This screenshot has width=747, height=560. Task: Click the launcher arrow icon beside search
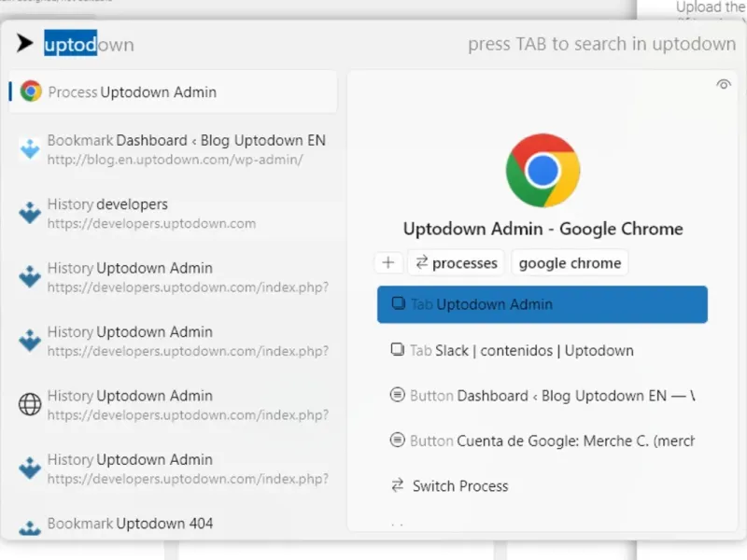point(25,43)
